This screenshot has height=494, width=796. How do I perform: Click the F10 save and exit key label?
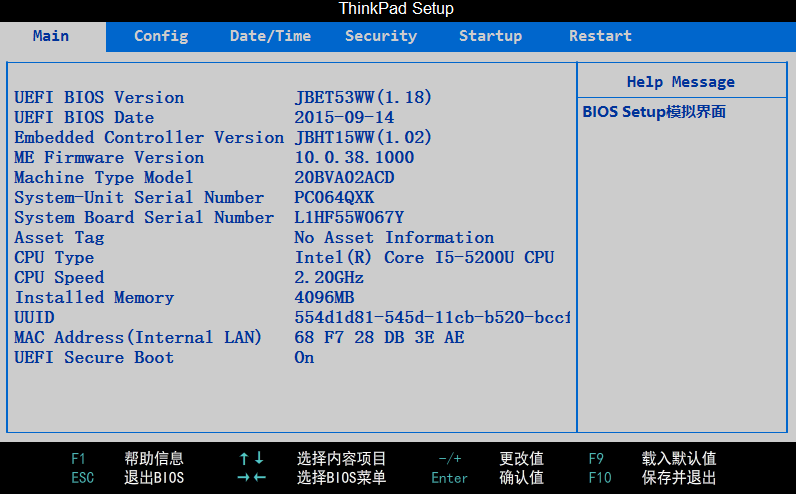(599, 478)
